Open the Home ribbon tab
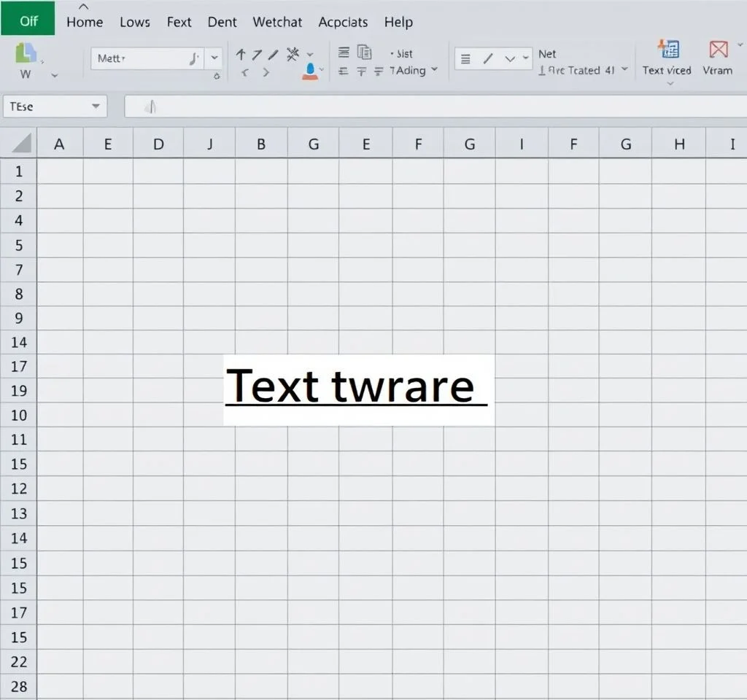This screenshot has height=700, width=747. (85, 22)
